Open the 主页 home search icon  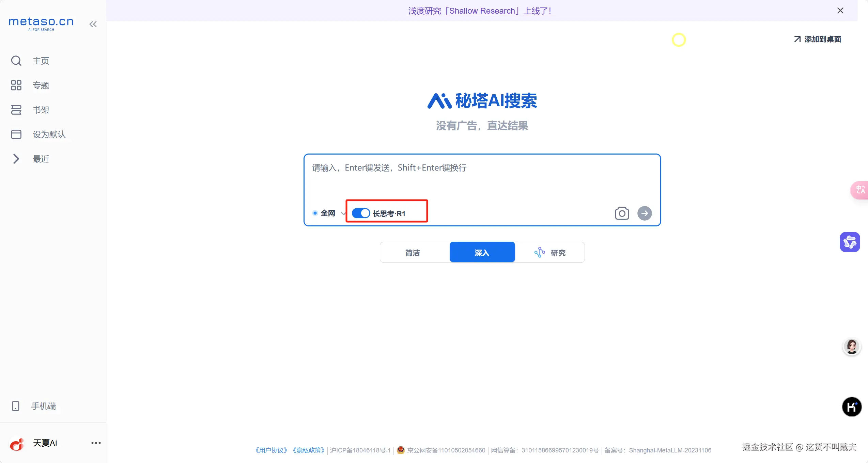(x=16, y=61)
